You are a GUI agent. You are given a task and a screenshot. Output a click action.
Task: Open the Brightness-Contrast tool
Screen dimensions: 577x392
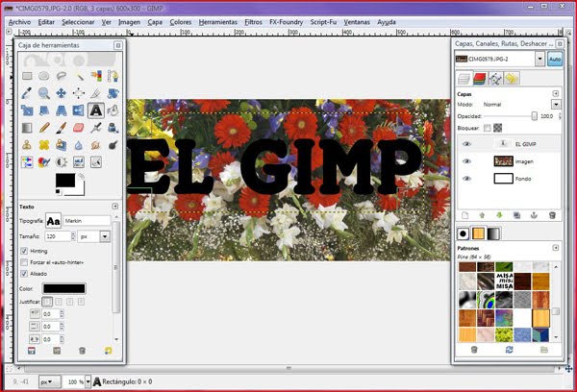tap(62, 162)
